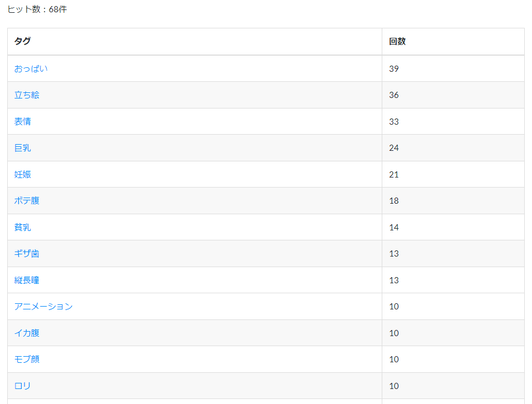Select the count cell showing 24
532x404 pixels.
point(454,148)
